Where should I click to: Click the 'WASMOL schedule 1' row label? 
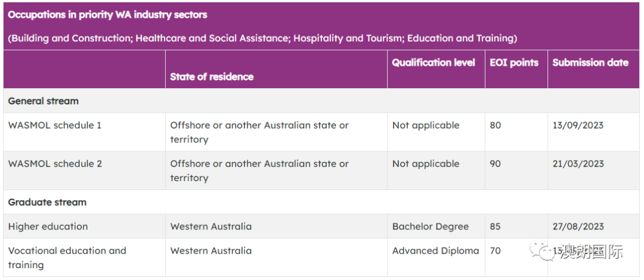coord(55,125)
